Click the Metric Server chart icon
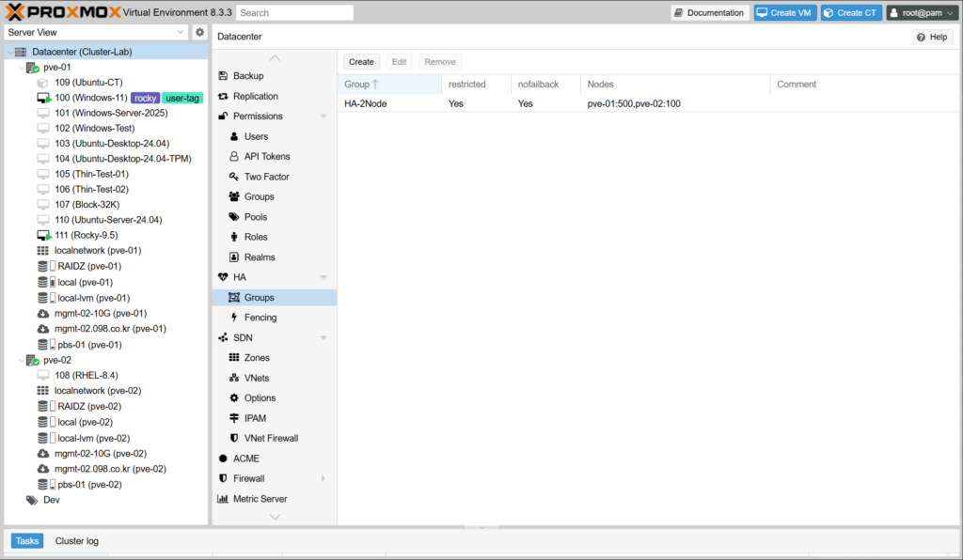Screen dimensions: 963x560 click(224, 499)
